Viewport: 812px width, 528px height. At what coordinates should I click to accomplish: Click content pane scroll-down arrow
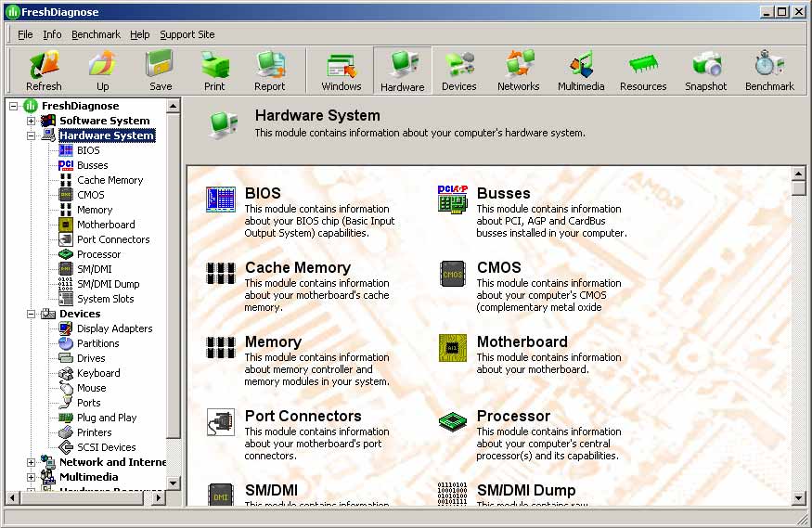[x=798, y=499]
